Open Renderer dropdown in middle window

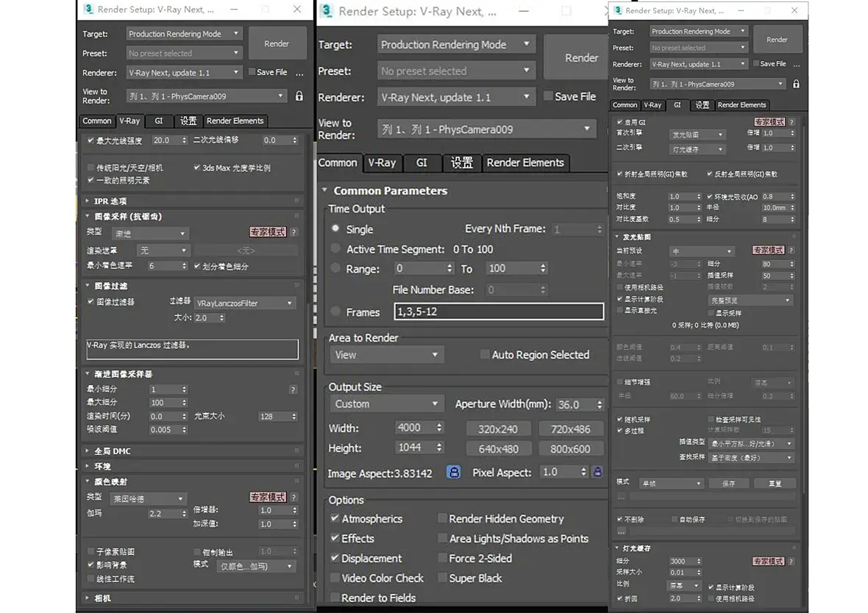(456, 97)
